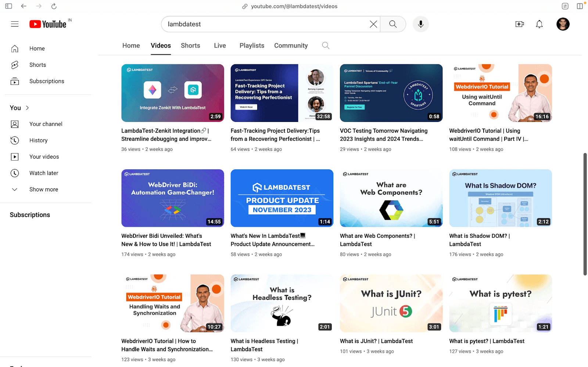Image resolution: width=588 pixels, height=367 pixels.
Task: Search within the channel using the magnifier
Action: tap(326, 46)
